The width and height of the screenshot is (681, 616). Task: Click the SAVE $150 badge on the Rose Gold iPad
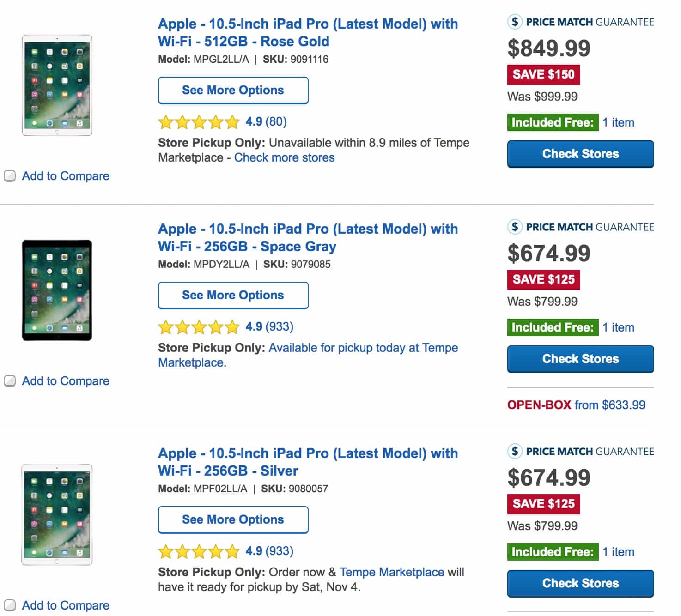[x=544, y=74]
